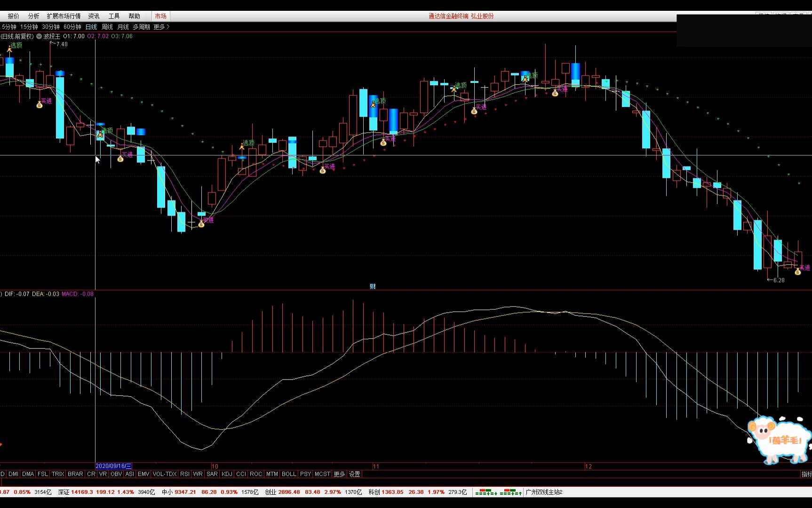The width and height of the screenshot is (812, 508).
Task: Select the RSI indicator tab
Action: click(x=185, y=474)
